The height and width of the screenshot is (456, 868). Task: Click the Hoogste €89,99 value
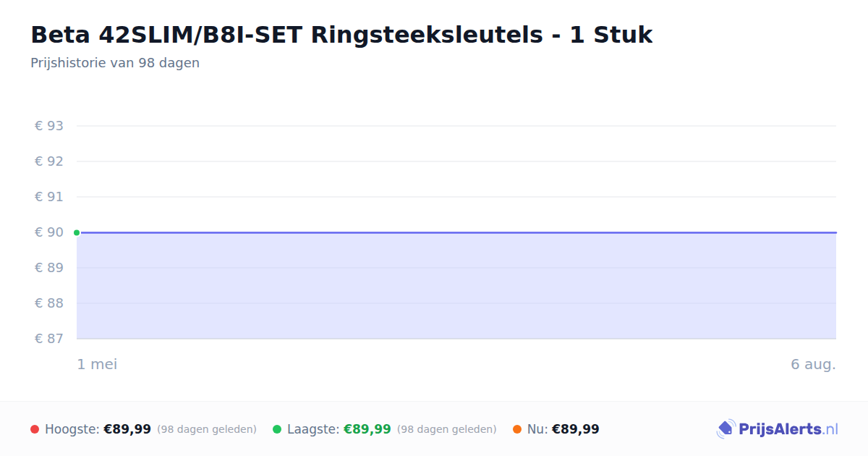click(127, 429)
